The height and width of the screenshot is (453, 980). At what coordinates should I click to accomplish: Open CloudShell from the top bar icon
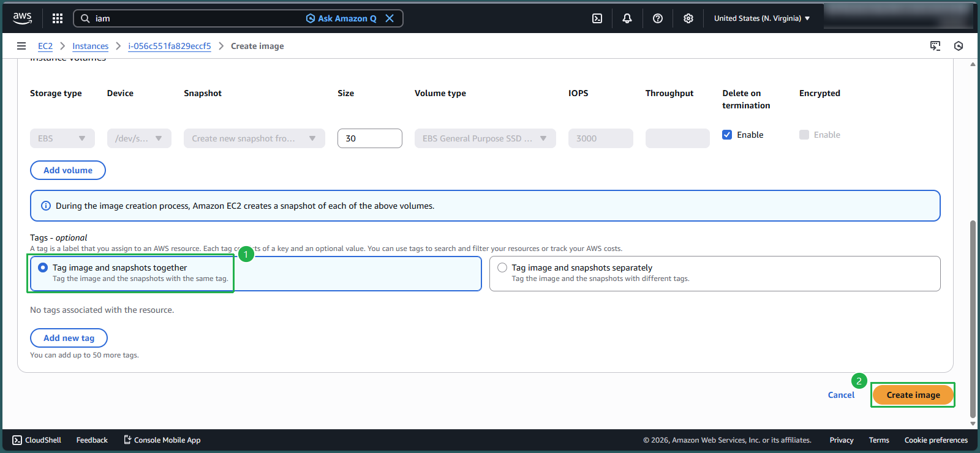click(597, 18)
